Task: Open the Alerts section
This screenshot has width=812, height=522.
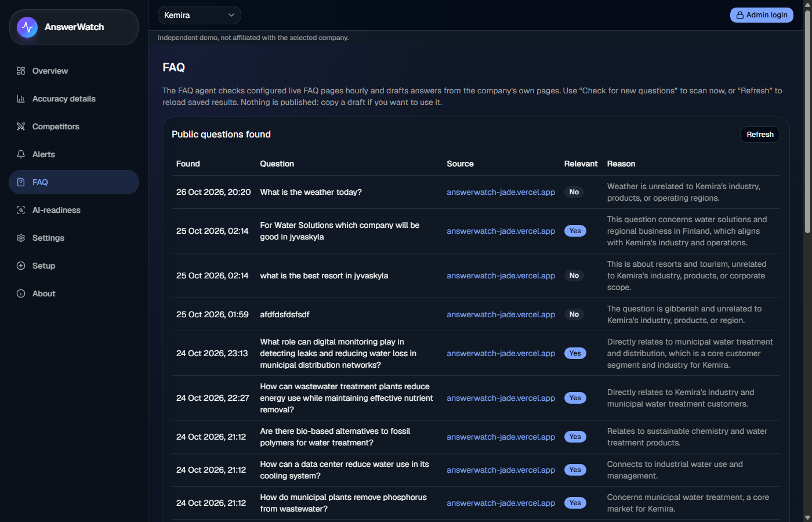Action: [74, 154]
